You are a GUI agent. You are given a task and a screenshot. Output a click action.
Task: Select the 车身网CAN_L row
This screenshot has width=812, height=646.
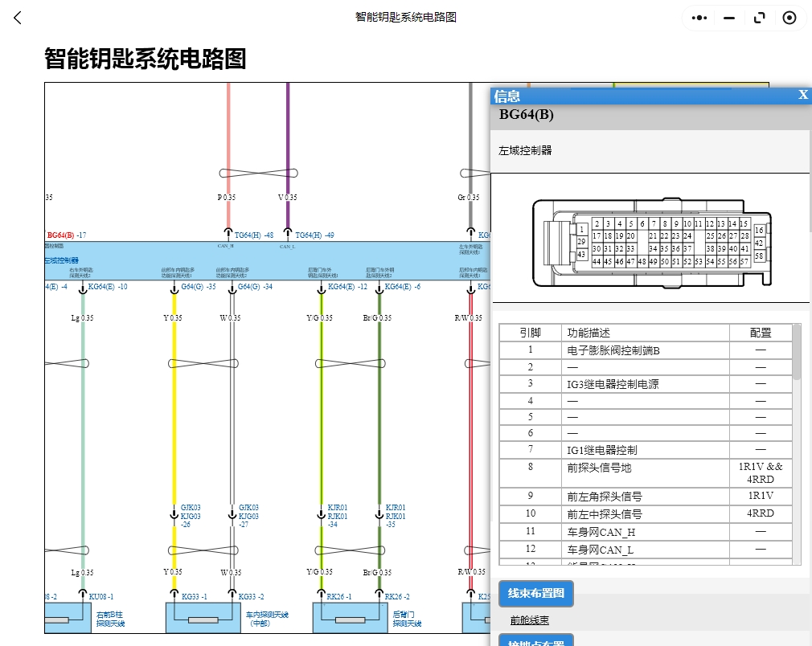coord(646,550)
